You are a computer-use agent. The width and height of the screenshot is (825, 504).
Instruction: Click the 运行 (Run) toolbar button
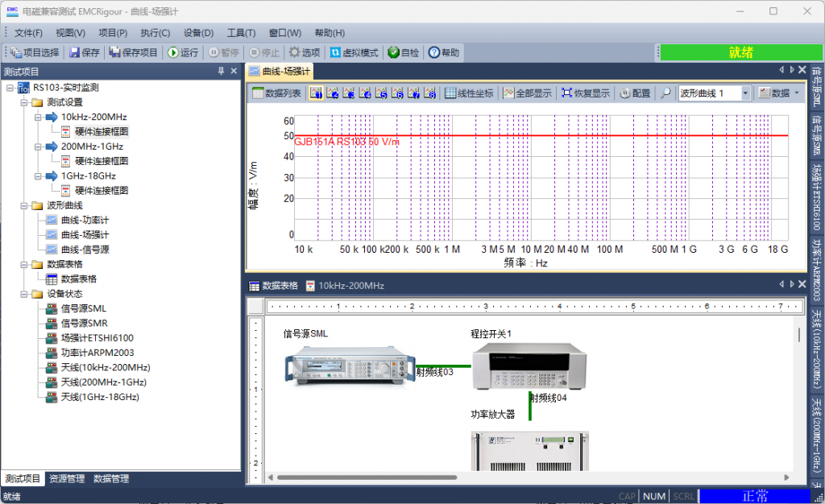(182, 52)
